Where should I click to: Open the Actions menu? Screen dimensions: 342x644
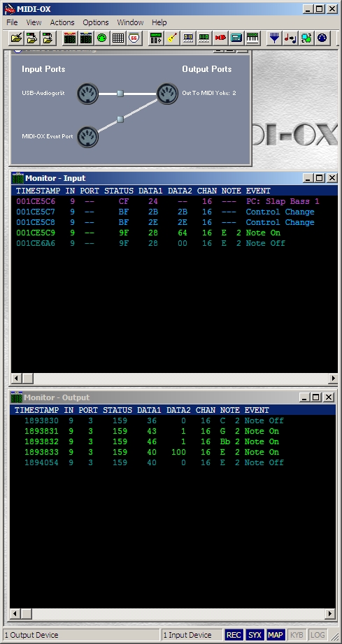point(62,22)
